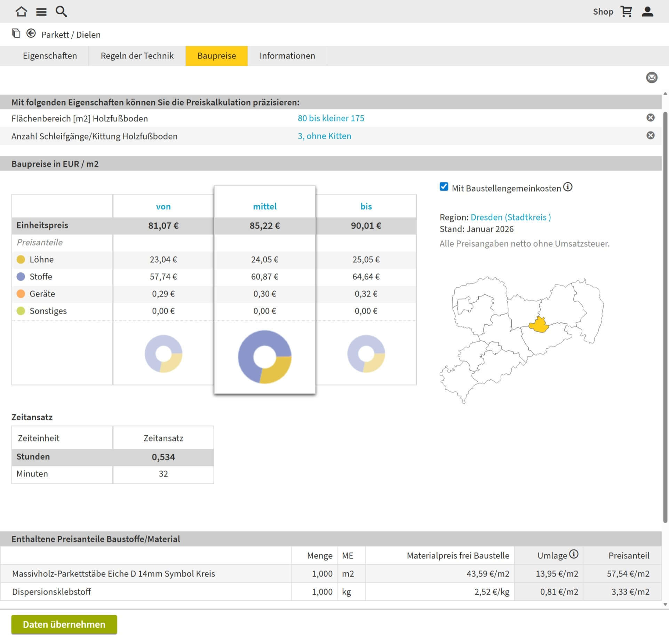Click info icon next to Baustellengemeinkosten
The width and height of the screenshot is (669, 644).
tap(568, 187)
